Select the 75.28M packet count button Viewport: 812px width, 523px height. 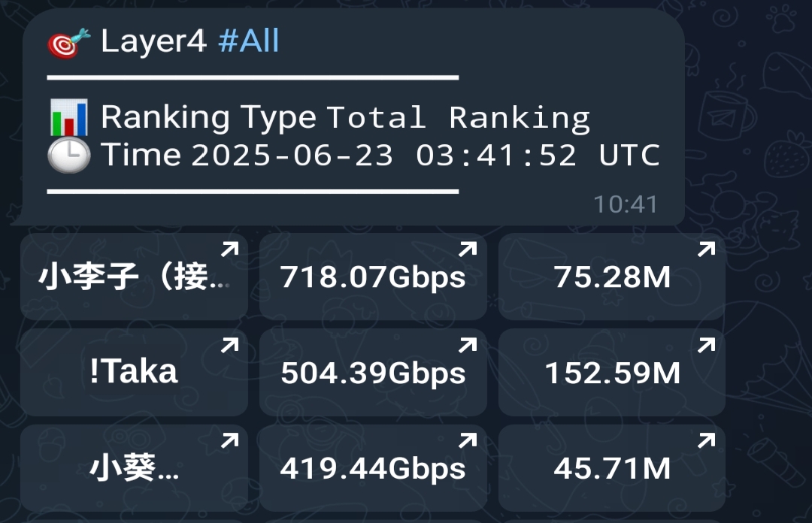pyautogui.click(x=611, y=276)
